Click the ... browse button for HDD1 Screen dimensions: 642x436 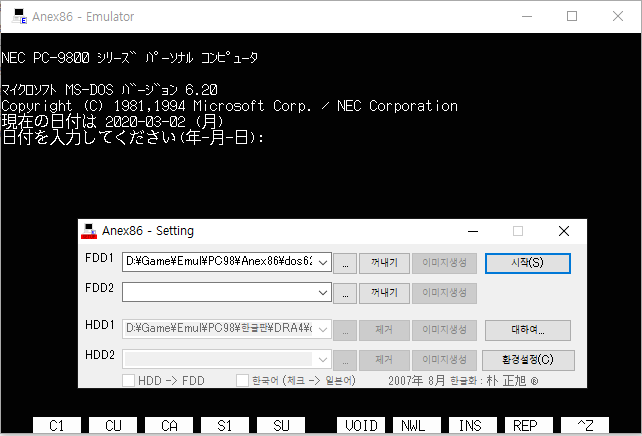coord(345,330)
